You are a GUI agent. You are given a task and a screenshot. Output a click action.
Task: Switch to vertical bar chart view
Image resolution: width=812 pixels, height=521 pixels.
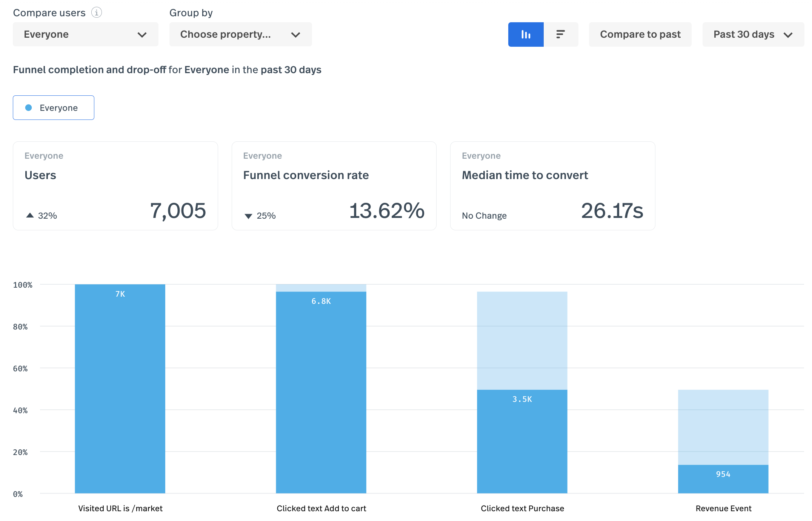click(x=526, y=34)
